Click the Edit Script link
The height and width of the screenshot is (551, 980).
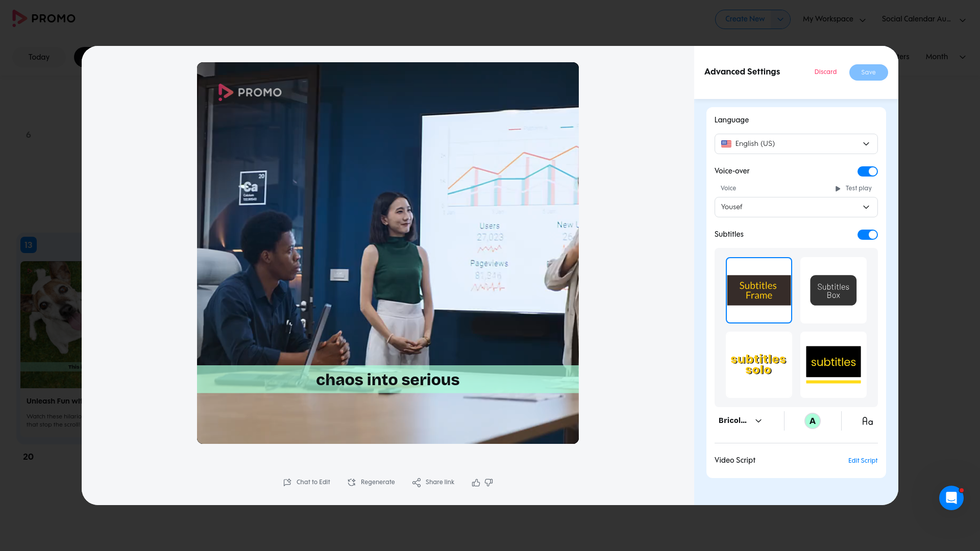[863, 461]
